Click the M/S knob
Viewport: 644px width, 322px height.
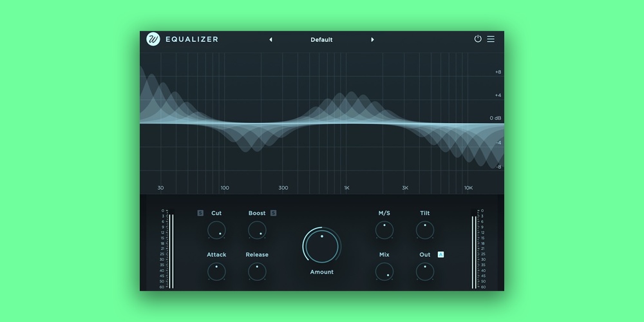click(x=384, y=230)
